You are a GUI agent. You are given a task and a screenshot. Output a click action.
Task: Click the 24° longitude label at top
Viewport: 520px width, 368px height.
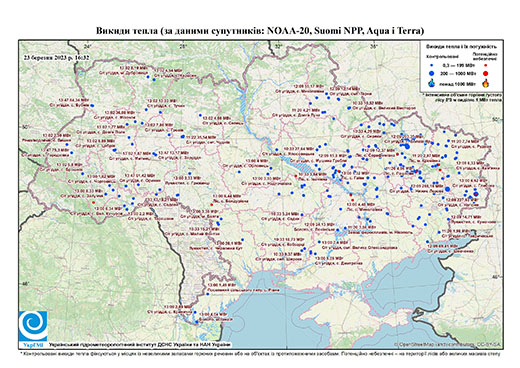tap(88, 46)
